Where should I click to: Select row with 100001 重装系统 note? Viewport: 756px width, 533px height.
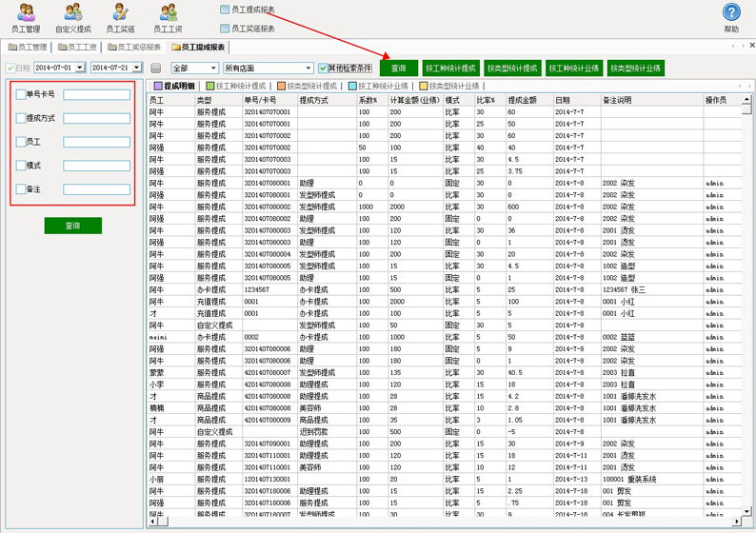tap(445, 480)
